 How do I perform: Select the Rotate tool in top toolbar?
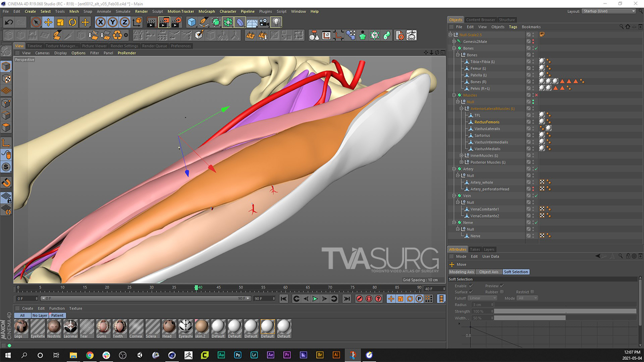click(x=72, y=22)
